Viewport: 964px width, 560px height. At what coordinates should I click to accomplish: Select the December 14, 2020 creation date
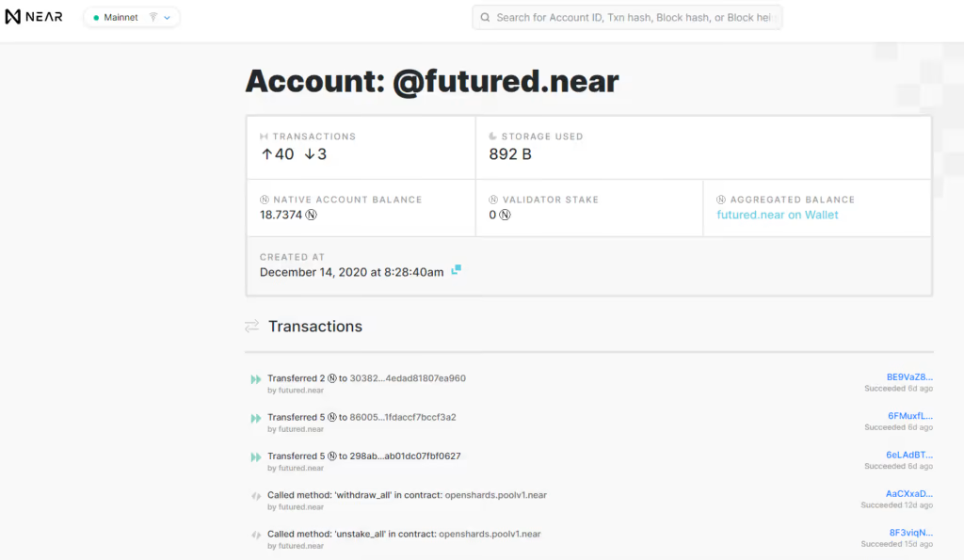point(352,272)
